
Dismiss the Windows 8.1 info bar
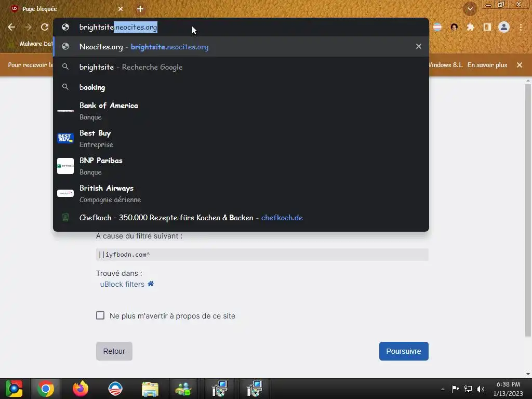tap(520, 65)
